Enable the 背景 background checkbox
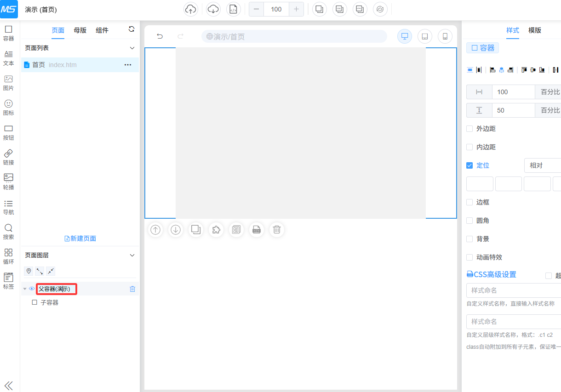This screenshot has width=561, height=392. [469, 239]
